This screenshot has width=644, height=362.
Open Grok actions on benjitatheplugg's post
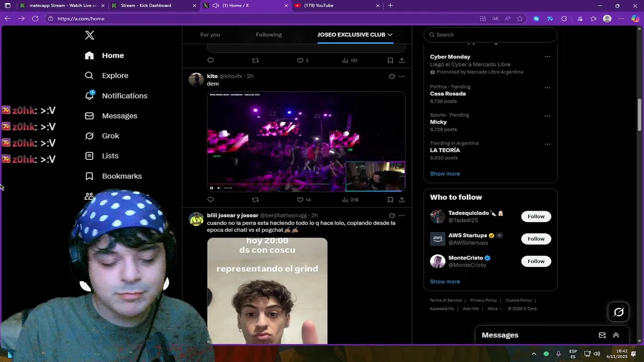(392, 216)
